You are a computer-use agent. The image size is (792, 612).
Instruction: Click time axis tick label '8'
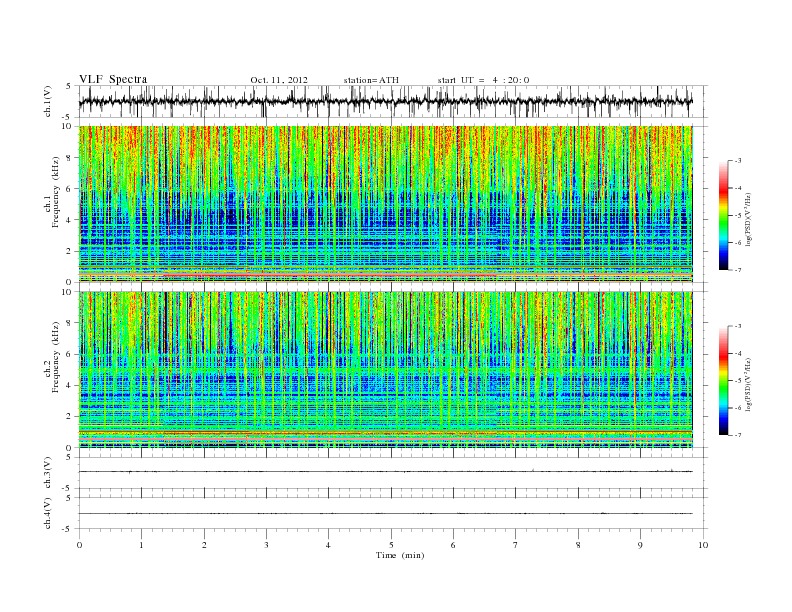[x=578, y=545]
